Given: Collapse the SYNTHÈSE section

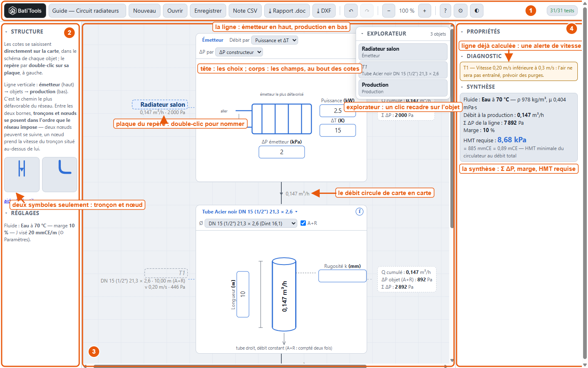Looking at the screenshot, I should pos(478,87).
